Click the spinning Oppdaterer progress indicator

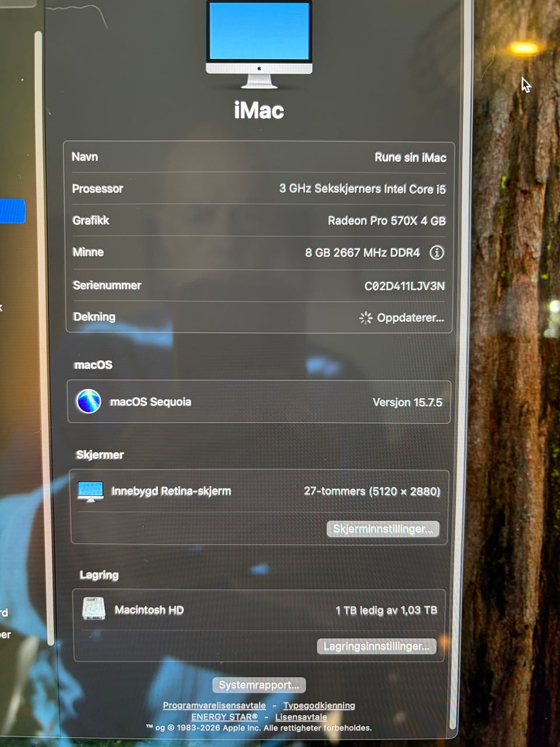pyautogui.click(x=366, y=318)
